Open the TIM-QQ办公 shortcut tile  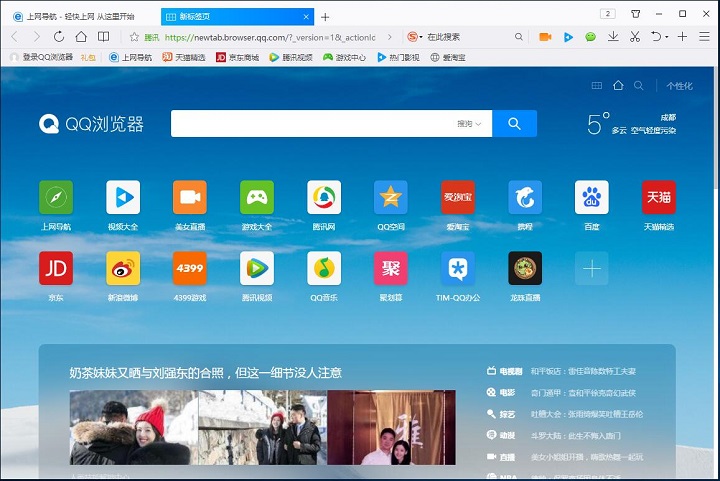(458, 268)
